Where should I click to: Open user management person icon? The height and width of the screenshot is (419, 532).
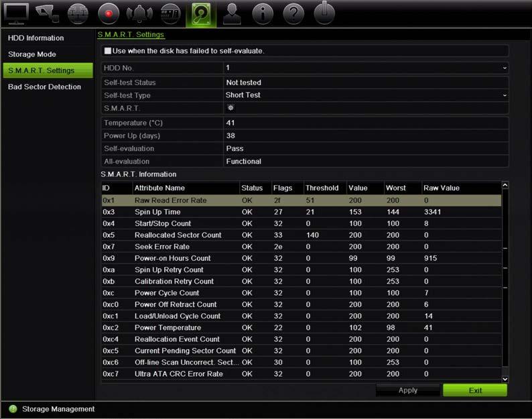232,14
